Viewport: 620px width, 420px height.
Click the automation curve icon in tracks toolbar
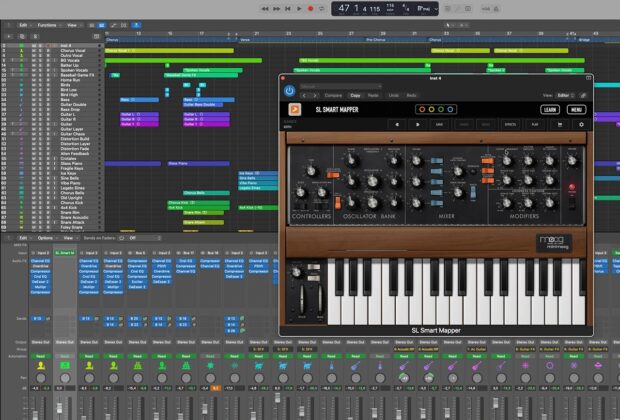pos(114,25)
